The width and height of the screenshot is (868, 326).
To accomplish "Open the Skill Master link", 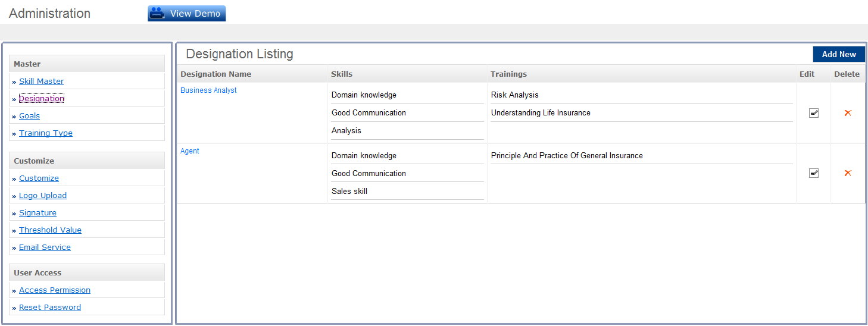I will pyautogui.click(x=41, y=81).
